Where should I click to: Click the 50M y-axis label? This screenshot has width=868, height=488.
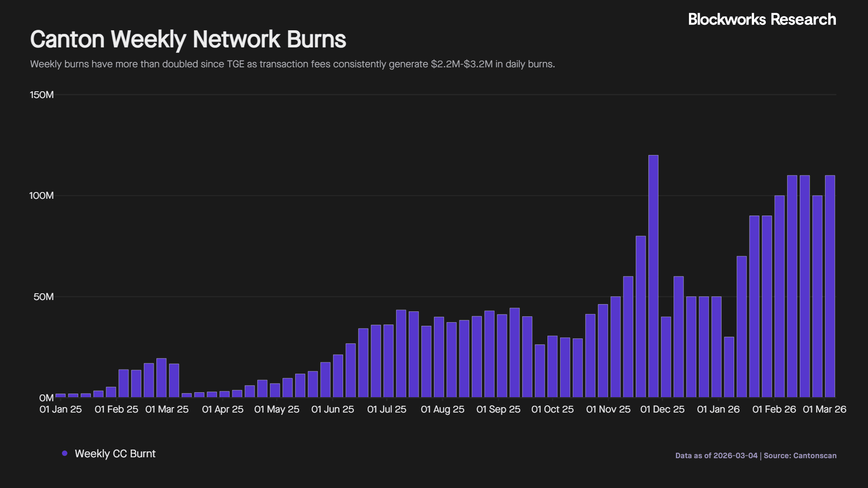[x=43, y=296]
